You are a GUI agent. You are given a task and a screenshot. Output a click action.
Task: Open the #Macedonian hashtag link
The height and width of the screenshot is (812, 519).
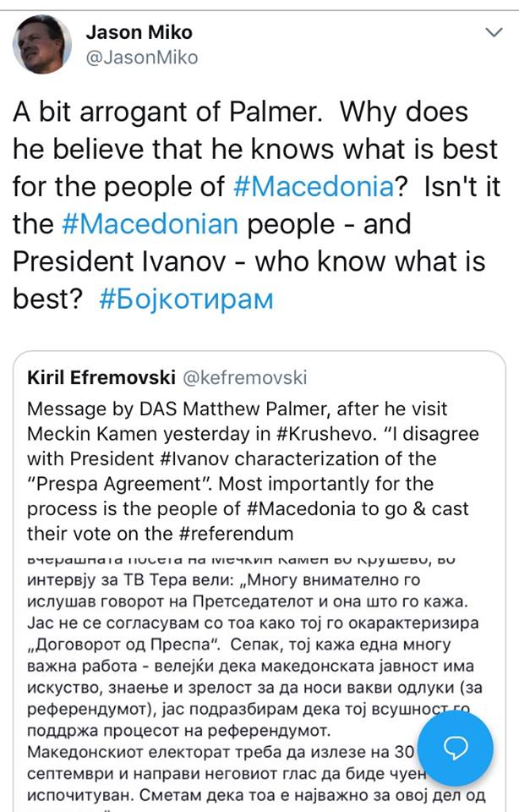(150, 223)
